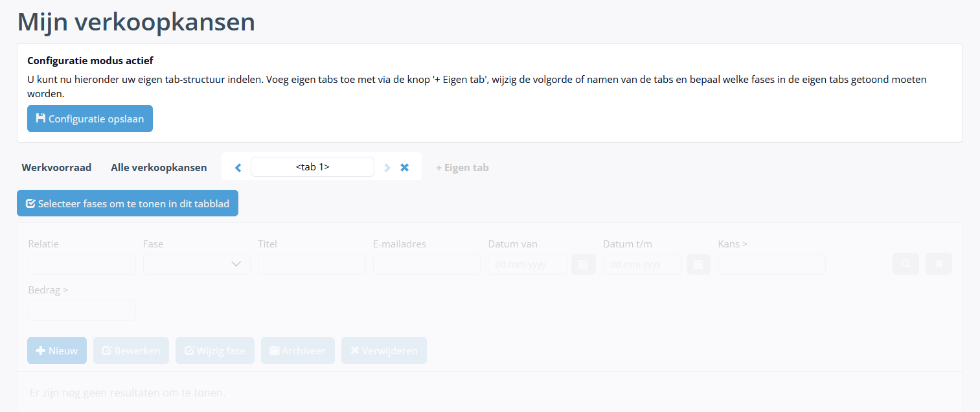
Task: Open calendar picker for Datum t/m
Action: click(x=698, y=264)
